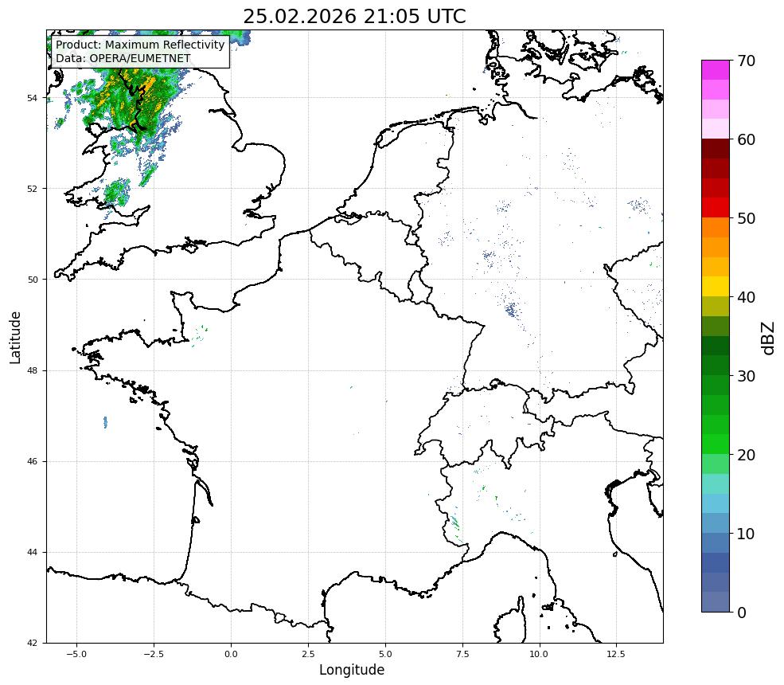Click latitude tick label "46"
This screenshot has height=685, width=784.
(x=32, y=461)
